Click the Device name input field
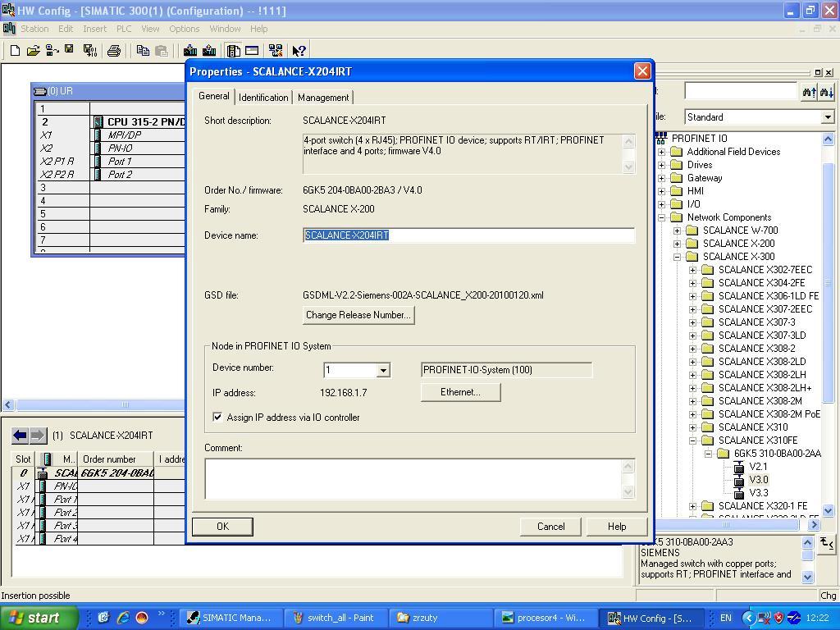The height and width of the screenshot is (630, 840). tap(468, 235)
